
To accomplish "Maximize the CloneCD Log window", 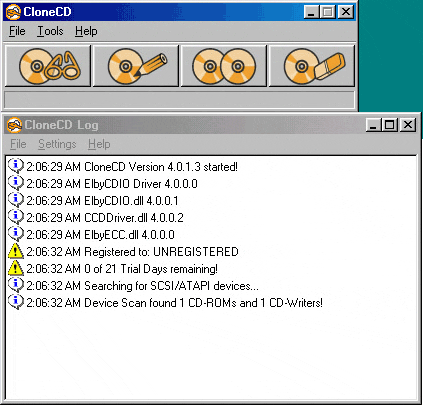I will point(390,125).
